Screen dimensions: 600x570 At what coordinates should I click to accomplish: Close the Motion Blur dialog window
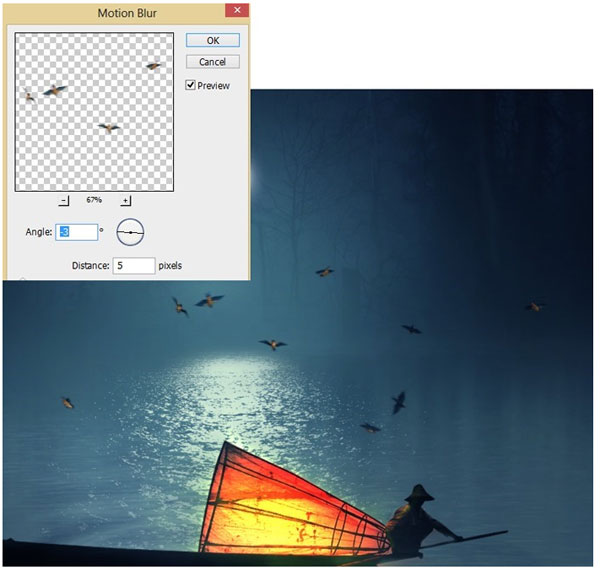click(x=237, y=10)
